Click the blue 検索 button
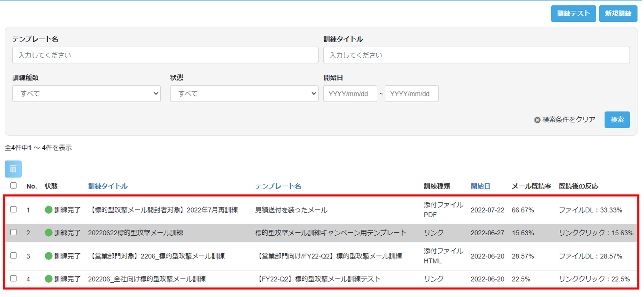 [x=617, y=120]
